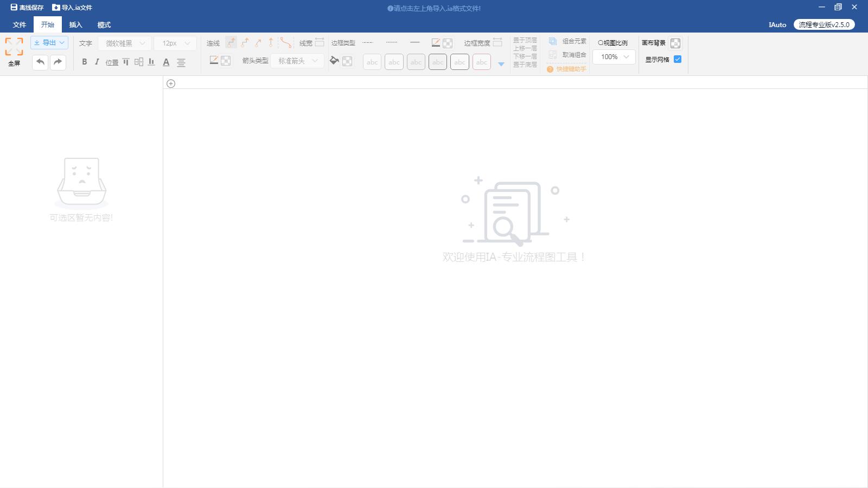Uncheck the 显示网格 grid checkbox
Image resolution: width=868 pixels, height=488 pixels.
click(x=676, y=59)
